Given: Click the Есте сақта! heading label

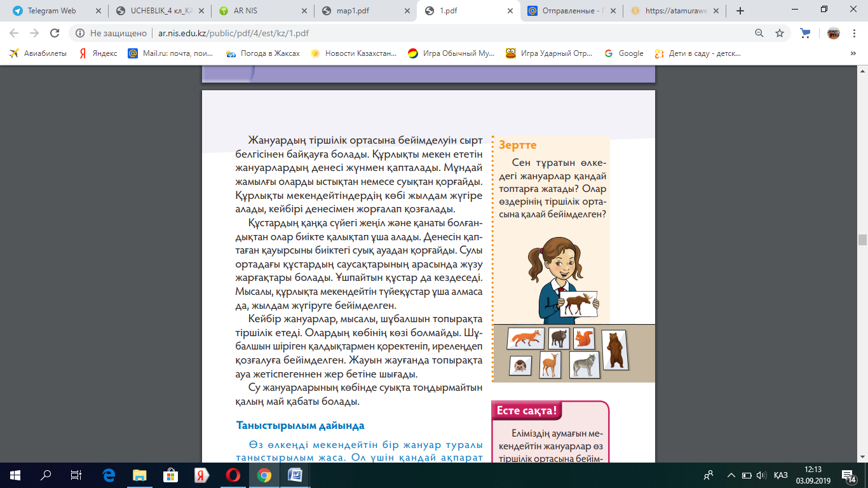Looking at the screenshot, I should pyautogui.click(x=527, y=410).
